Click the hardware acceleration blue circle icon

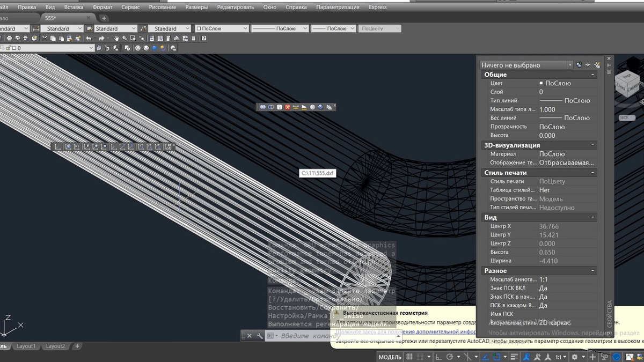617,357
